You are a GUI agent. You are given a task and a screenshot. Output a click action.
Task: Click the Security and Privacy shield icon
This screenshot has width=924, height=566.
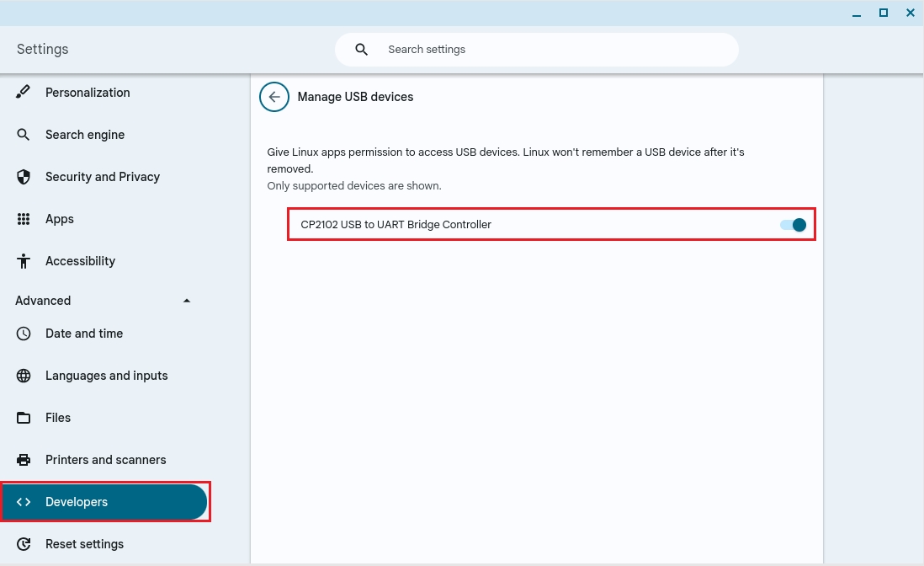[24, 177]
